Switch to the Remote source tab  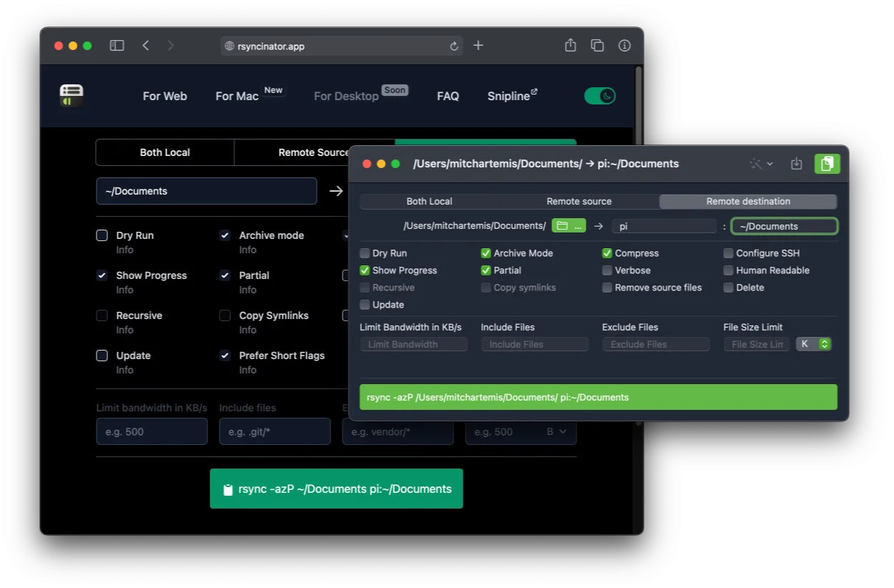[x=579, y=201]
